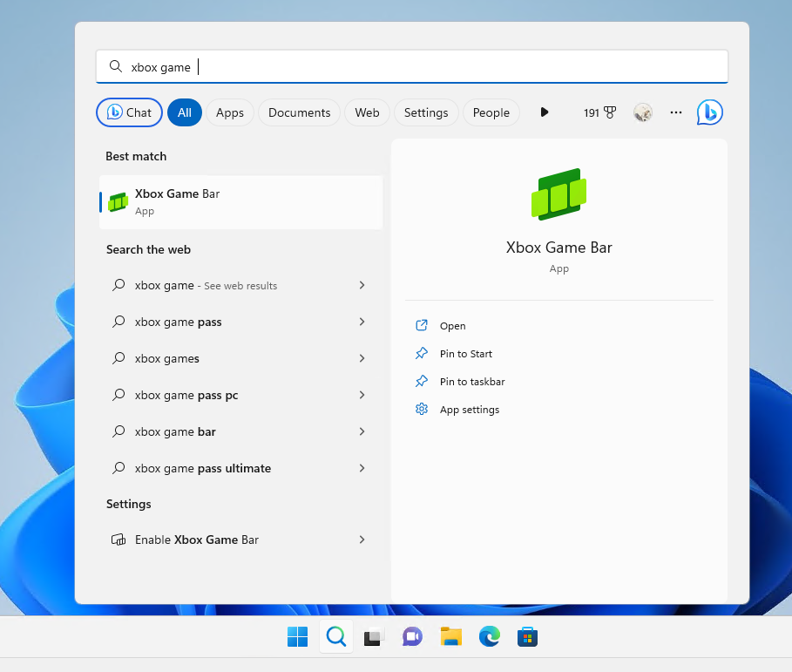Switch to the Documents filter tab
This screenshot has width=792, height=672.
(x=299, y=112)
